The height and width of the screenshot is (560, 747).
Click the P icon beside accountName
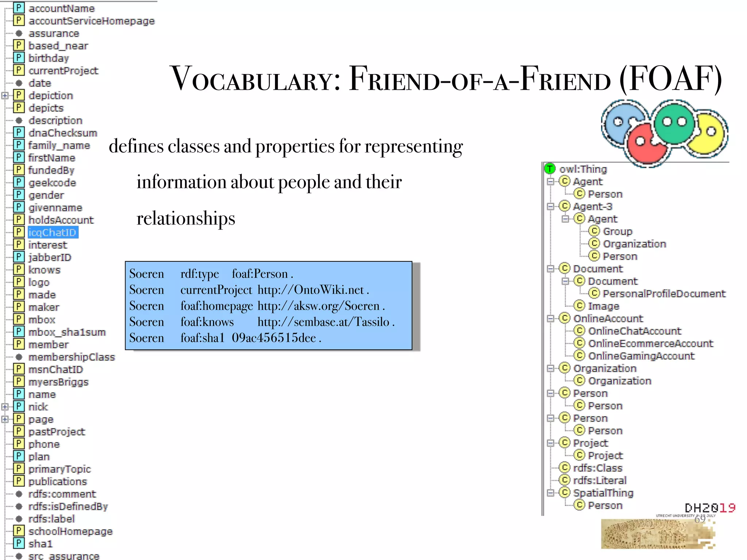[x=19, y=8]
